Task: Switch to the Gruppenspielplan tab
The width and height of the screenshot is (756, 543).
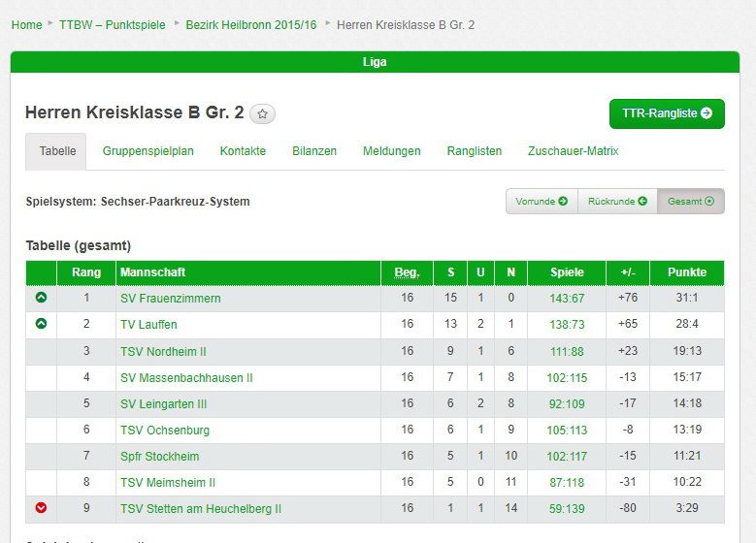Action: (x=148, y=151)
